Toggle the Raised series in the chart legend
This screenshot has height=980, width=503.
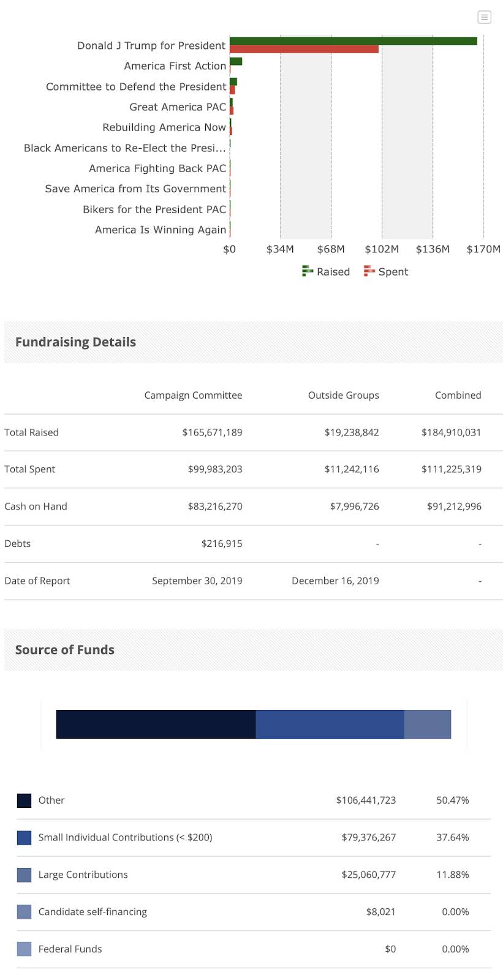(326, 271)
